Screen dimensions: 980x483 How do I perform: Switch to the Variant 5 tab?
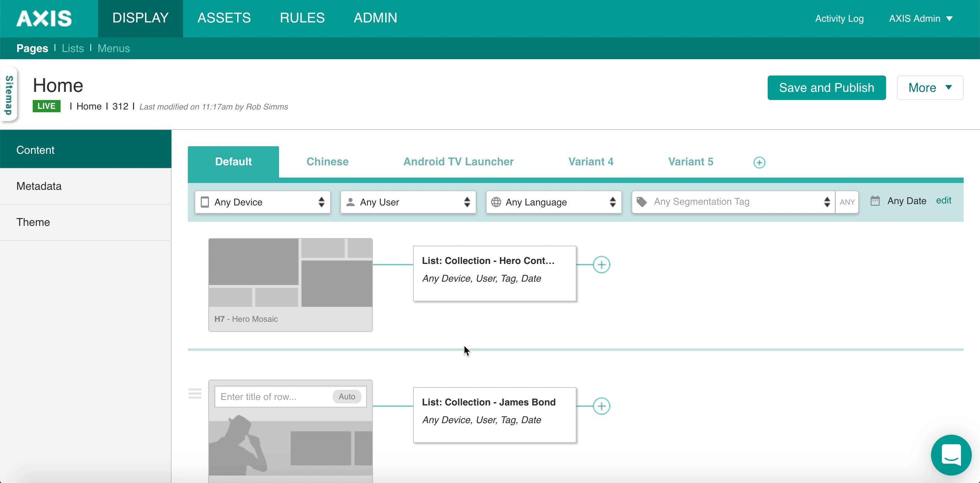pyautogui.click(x=691, y=162)
